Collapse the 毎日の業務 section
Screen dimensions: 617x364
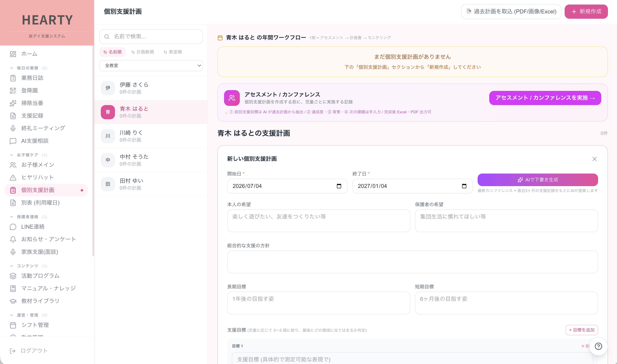pos(29,68)
